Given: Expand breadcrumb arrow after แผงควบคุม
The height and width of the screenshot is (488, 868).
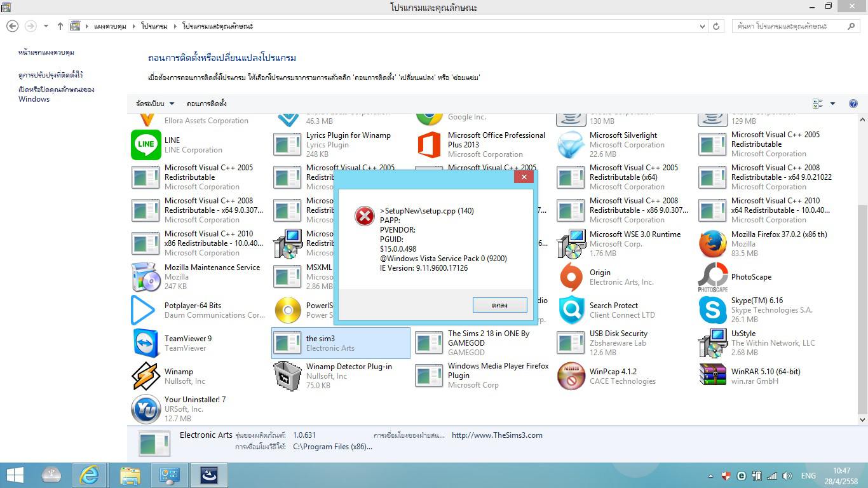Looking at the screenshot, I should pyautogui.click(x=133, y=26).
